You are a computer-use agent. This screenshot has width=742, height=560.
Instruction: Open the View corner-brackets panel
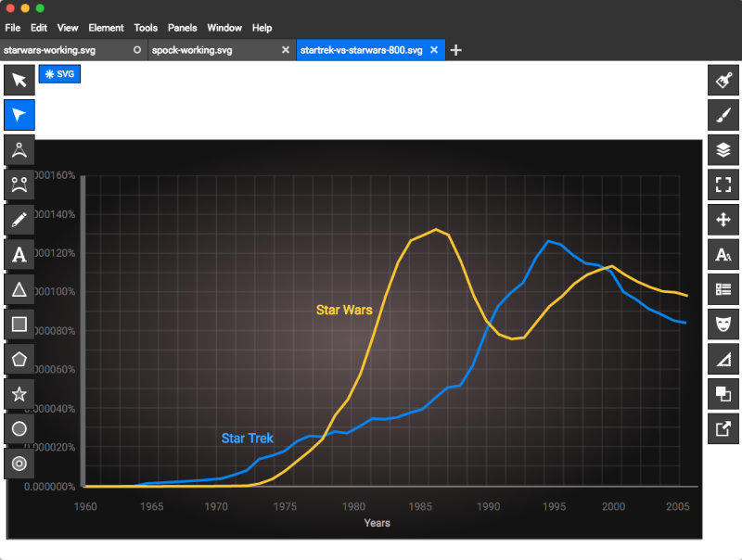click(723, 185)
